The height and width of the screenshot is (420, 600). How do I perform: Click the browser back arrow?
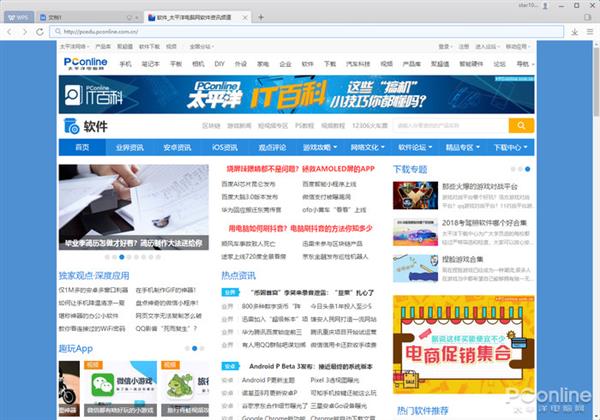tap(9, 32)
